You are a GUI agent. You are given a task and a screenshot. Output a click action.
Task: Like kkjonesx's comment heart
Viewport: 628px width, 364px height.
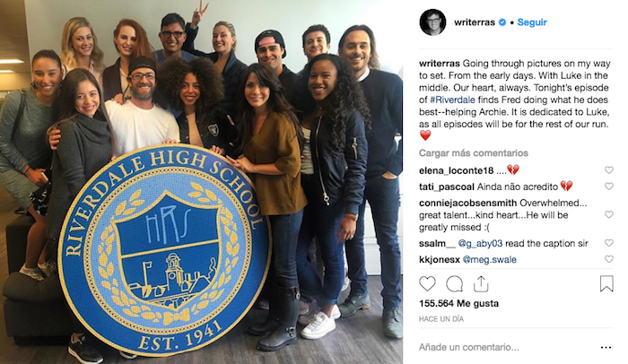pos(609,259)
